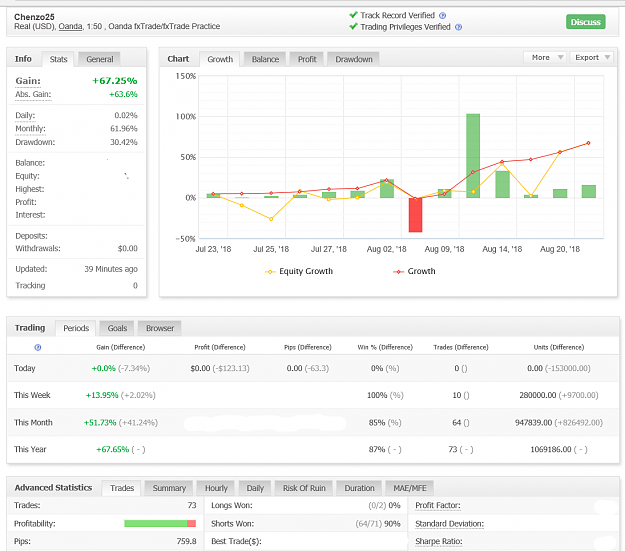The image size is (625, 551).
Task: Select the Growth chart tab
Action: pyautogui.click(x=220, y=59)
